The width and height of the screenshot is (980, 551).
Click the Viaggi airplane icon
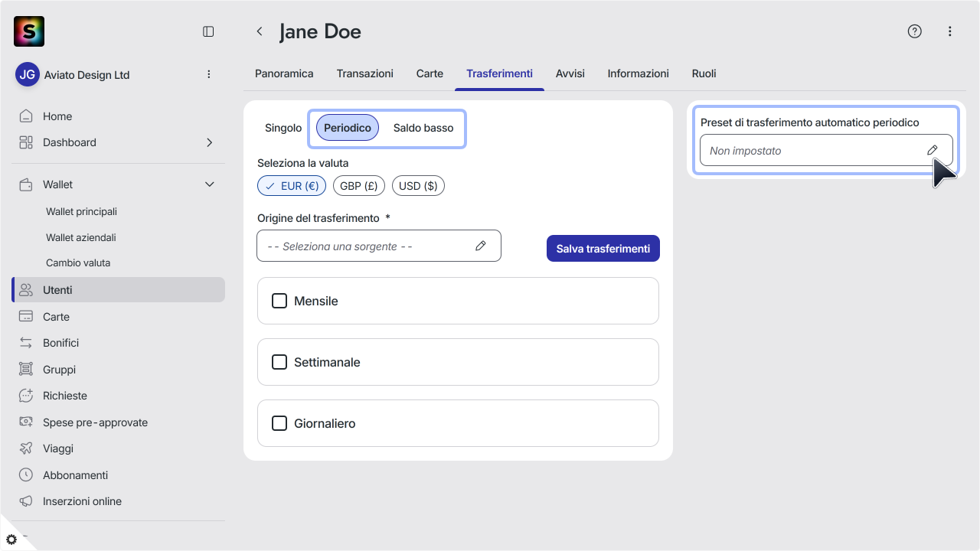click(x=26, y=448)
